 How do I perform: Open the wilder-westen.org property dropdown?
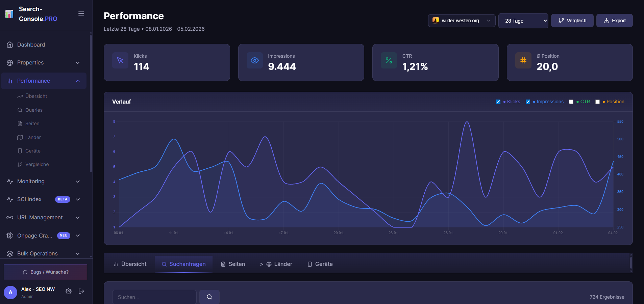tap(462, 21)
